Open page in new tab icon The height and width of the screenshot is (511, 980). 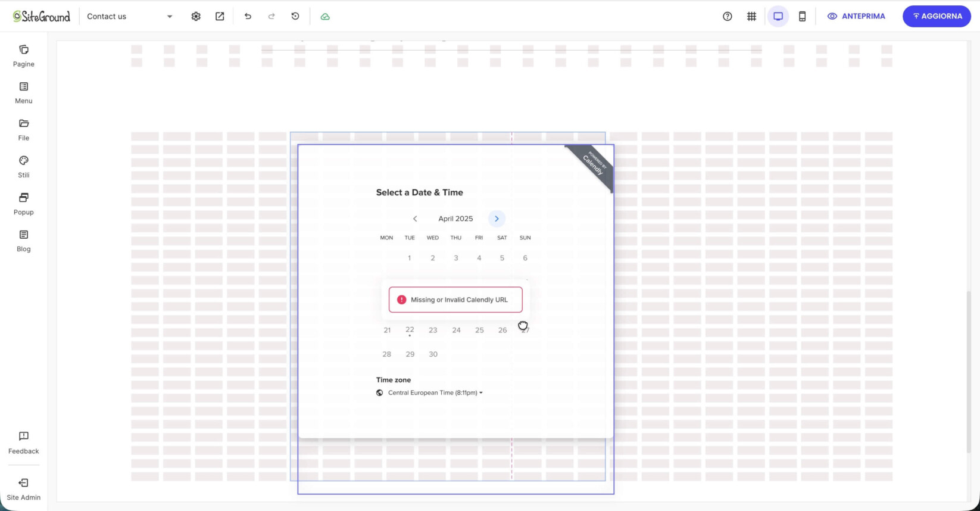(x=220, y=17)
